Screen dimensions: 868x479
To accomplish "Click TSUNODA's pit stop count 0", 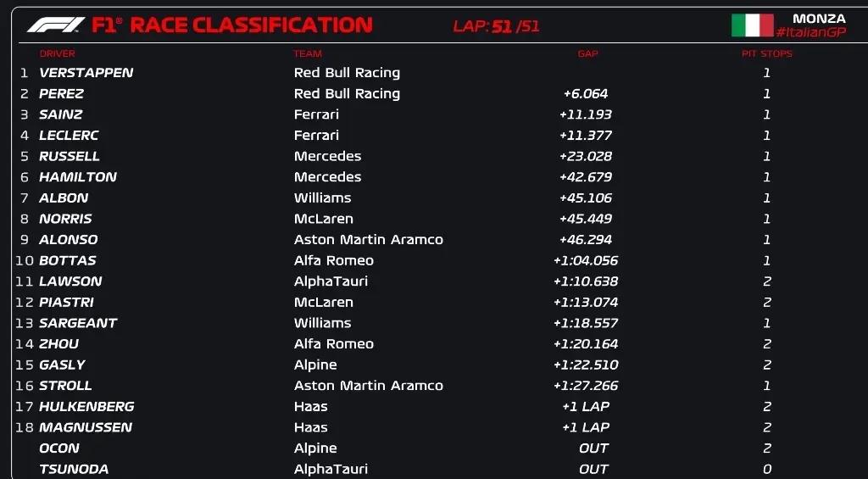I will (766, 470).
